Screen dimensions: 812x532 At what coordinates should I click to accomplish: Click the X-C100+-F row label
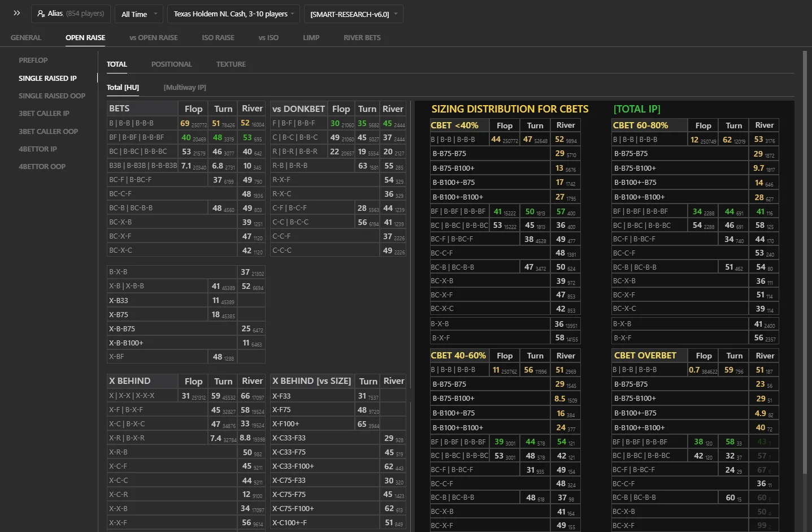pyautogui.click(x=289, y=523)
